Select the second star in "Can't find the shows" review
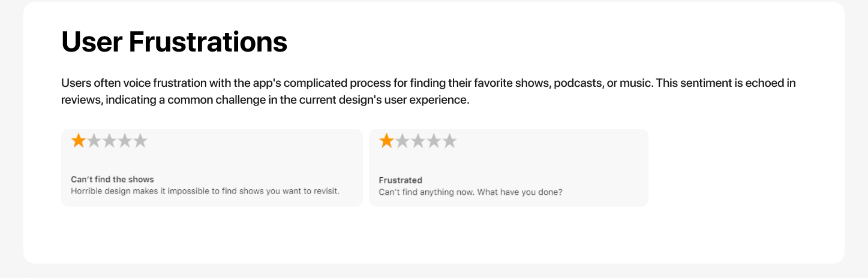 pyautogui.click(x=94, y=141)
